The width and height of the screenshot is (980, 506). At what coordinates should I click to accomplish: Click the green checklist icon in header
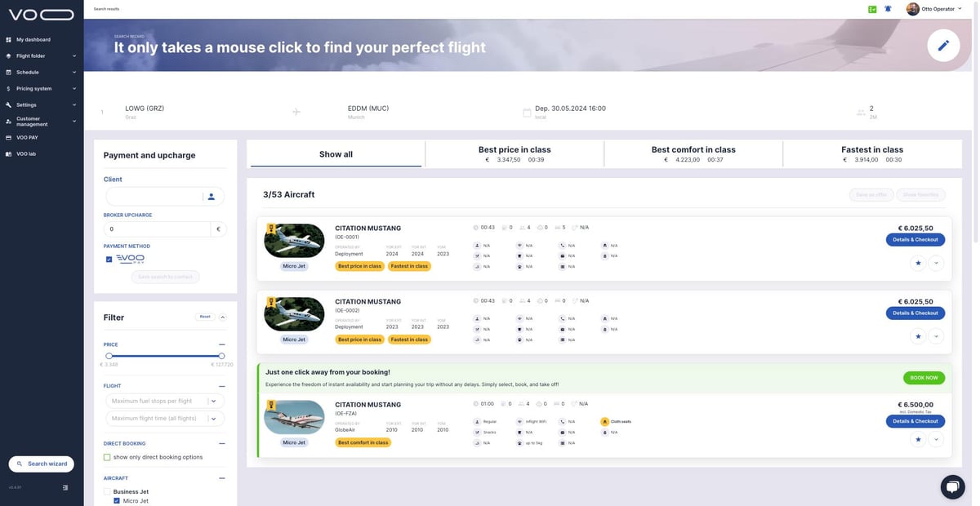tap(872, 9)
